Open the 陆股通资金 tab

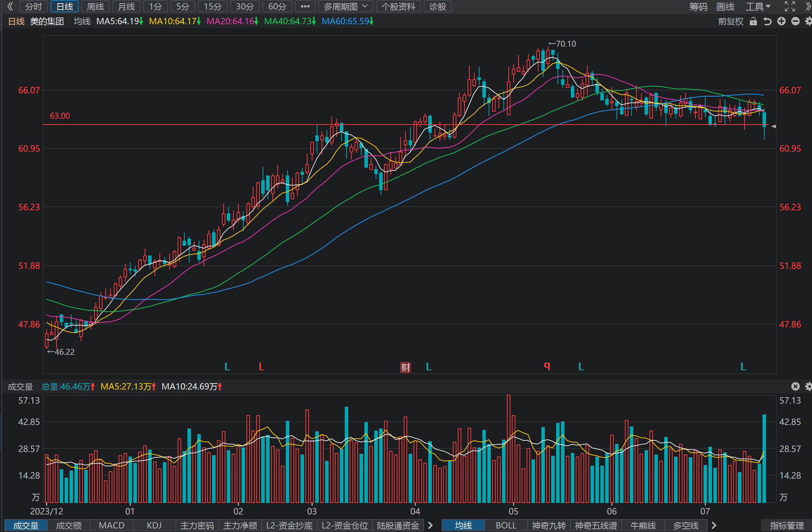pyautogui.click(x=398, y=525)
